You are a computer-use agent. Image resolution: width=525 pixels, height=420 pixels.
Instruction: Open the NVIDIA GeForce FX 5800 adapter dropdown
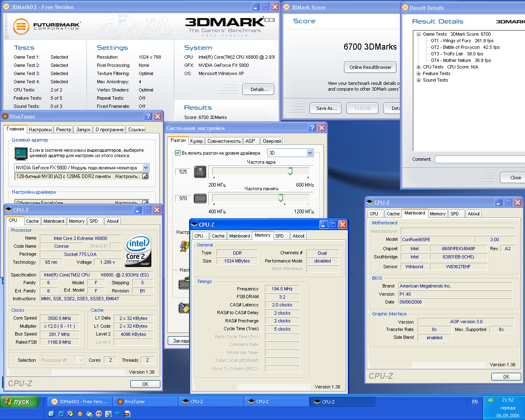click(x=146, y=168)
